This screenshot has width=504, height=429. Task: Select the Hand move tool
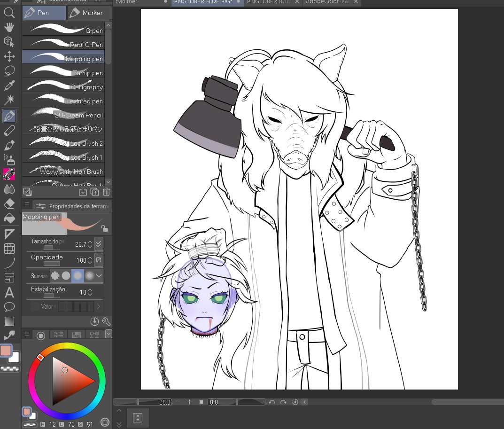tap(9, 27)
